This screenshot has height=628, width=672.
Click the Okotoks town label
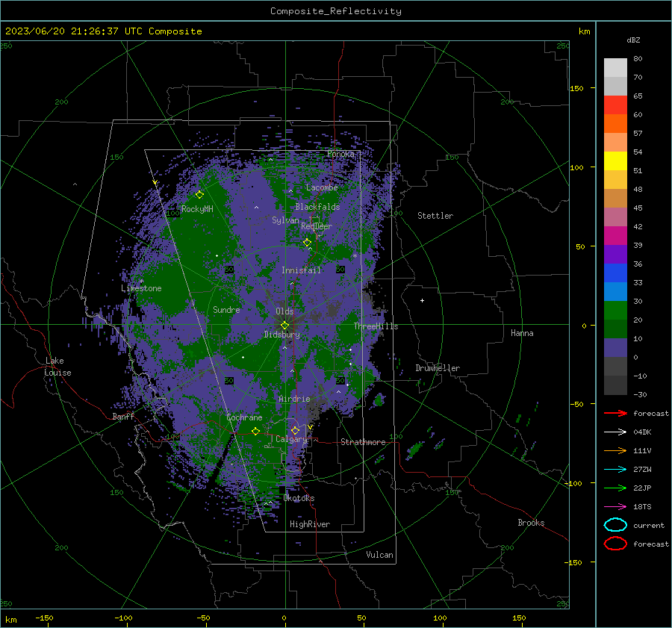299,498
